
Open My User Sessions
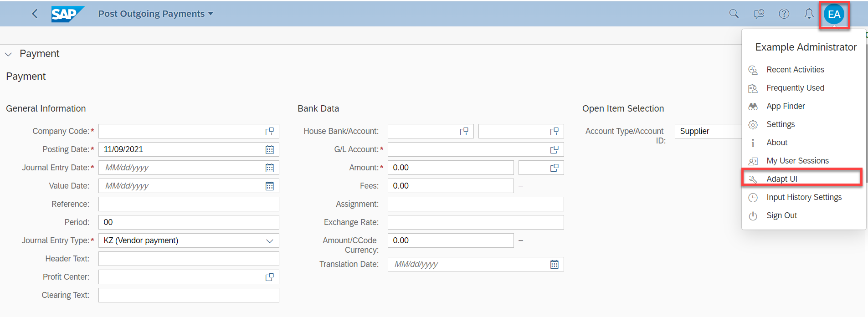tap(804, 161)
